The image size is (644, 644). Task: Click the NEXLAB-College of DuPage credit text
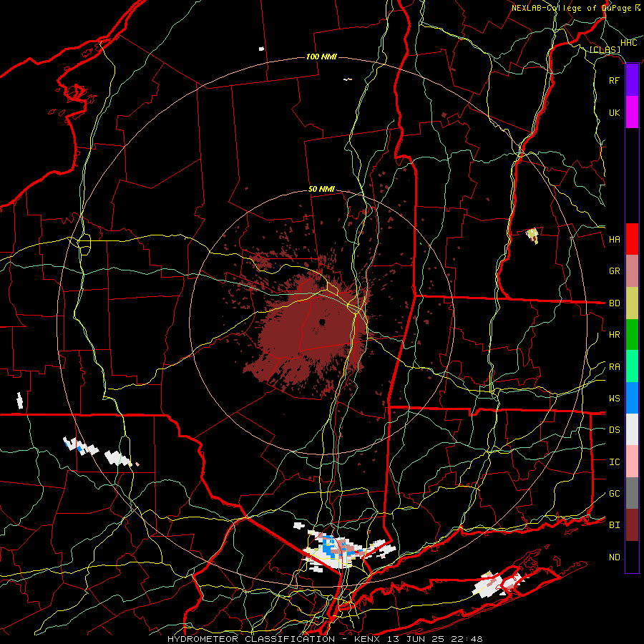click(x=576, y=8)
